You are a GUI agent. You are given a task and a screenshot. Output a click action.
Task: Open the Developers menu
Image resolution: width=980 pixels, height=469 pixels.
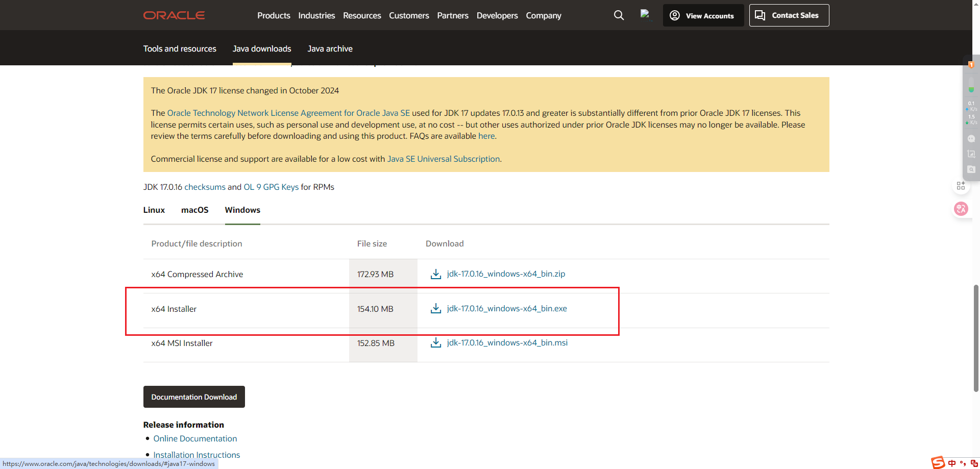(497, 15)
